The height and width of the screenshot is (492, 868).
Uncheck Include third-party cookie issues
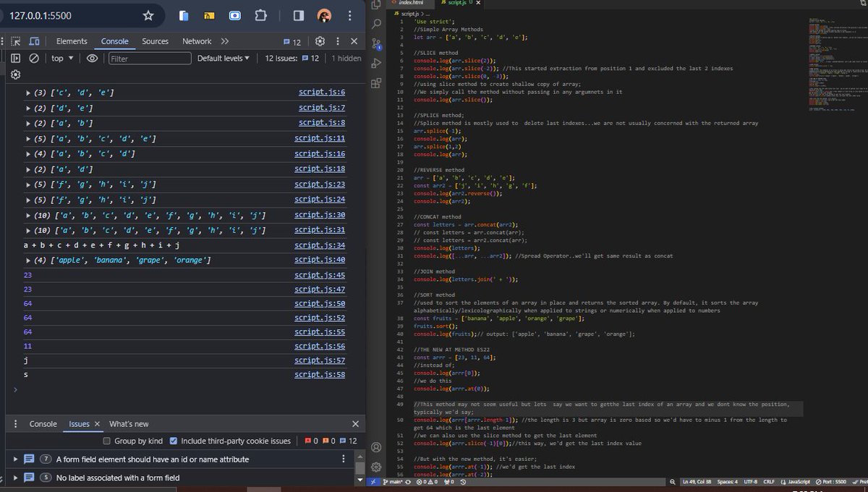(x=173, y=441)
